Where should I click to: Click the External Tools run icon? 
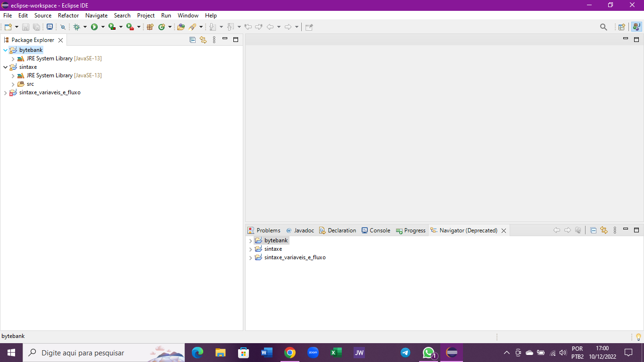click(130, 27)
